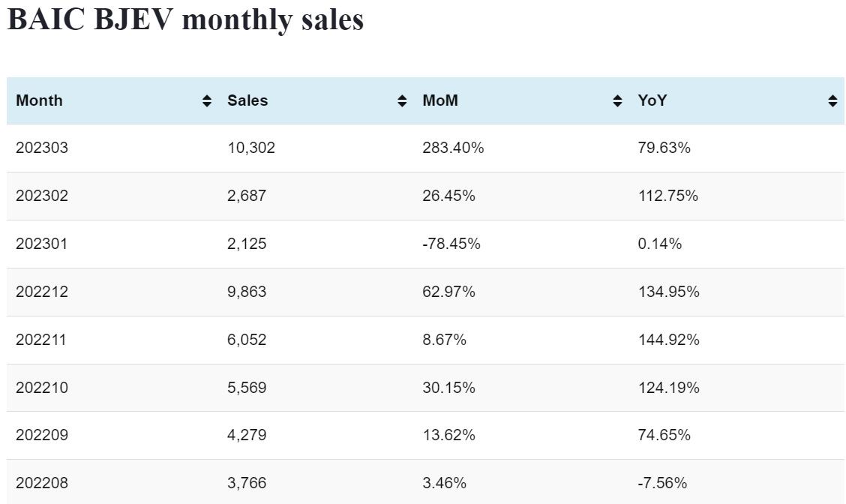Image resolution: width=846 pixels, height=504 pixels.
Task: Click the -7.56% YoY cell
Action: (662, 483)
